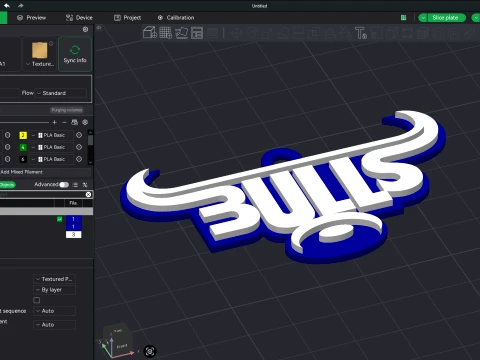Select the Scale tool in toolbar
The height and width of the screenshot is (360, 480).
pos(268,33)
